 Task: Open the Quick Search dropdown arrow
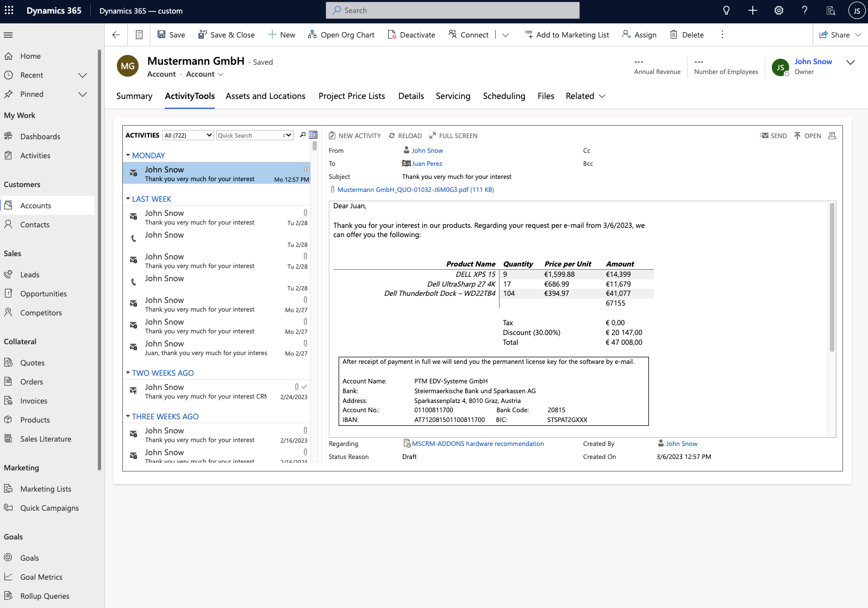(x=288, y=135)
